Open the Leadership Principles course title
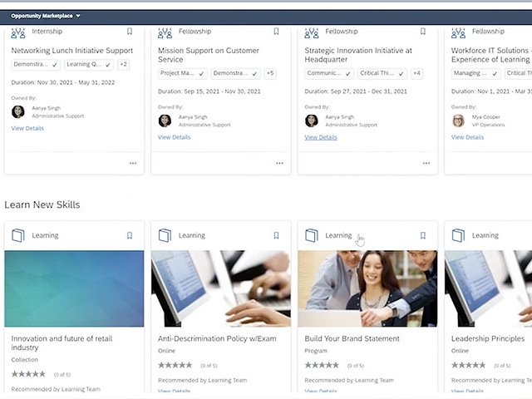 (488, 339)
